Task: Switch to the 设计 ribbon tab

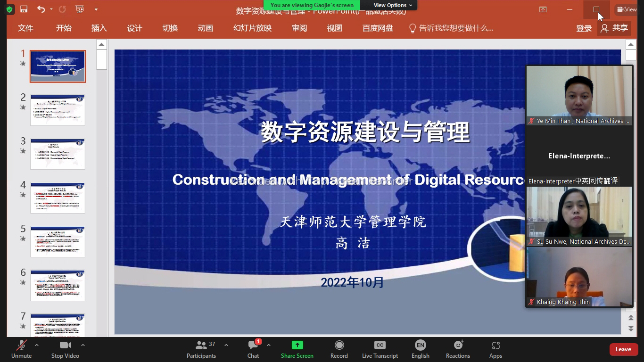Action: [134, 28]
